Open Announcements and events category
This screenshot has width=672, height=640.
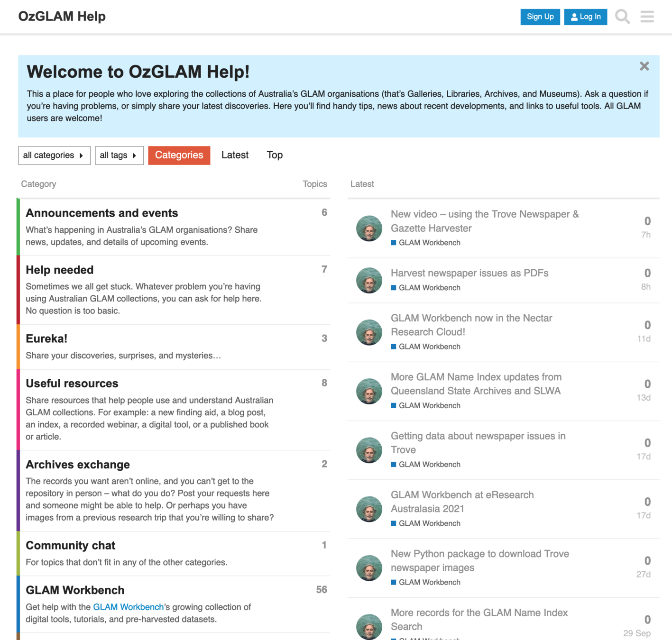(x=102, y=213)
